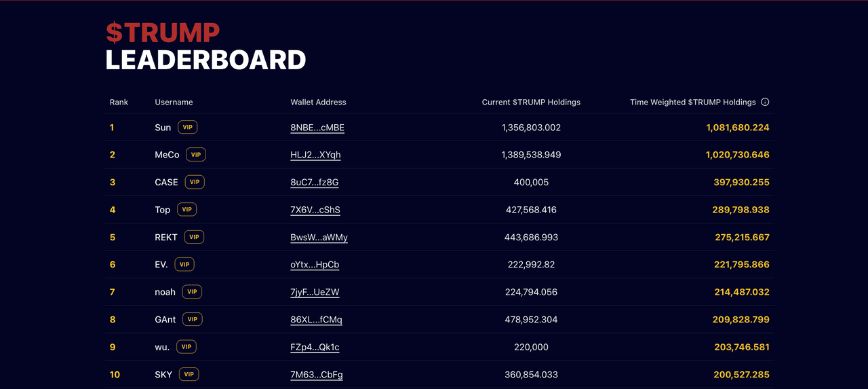Open wallet address HLJ2...XYqh
The height and width of the screenshot is (389, 868).
click(x=315, y=155)
